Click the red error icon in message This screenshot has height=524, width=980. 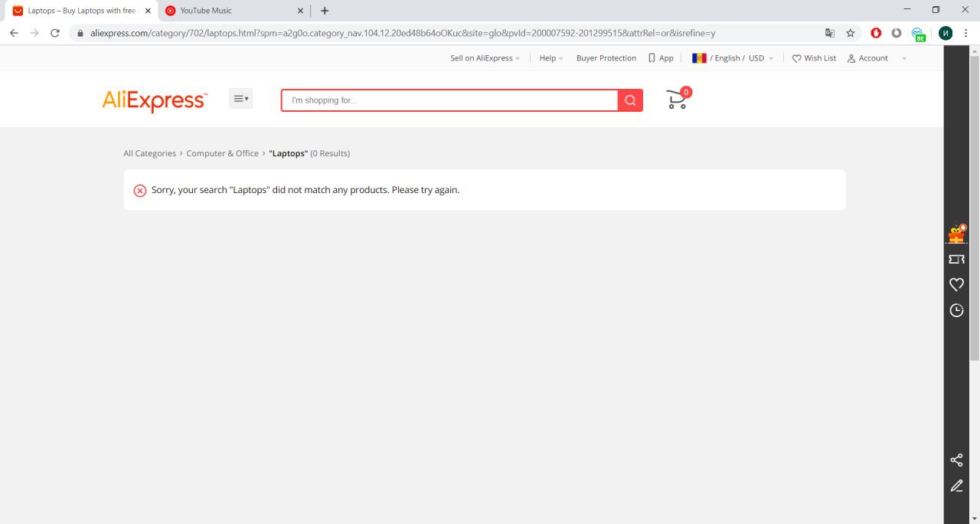tap(140, 191)
